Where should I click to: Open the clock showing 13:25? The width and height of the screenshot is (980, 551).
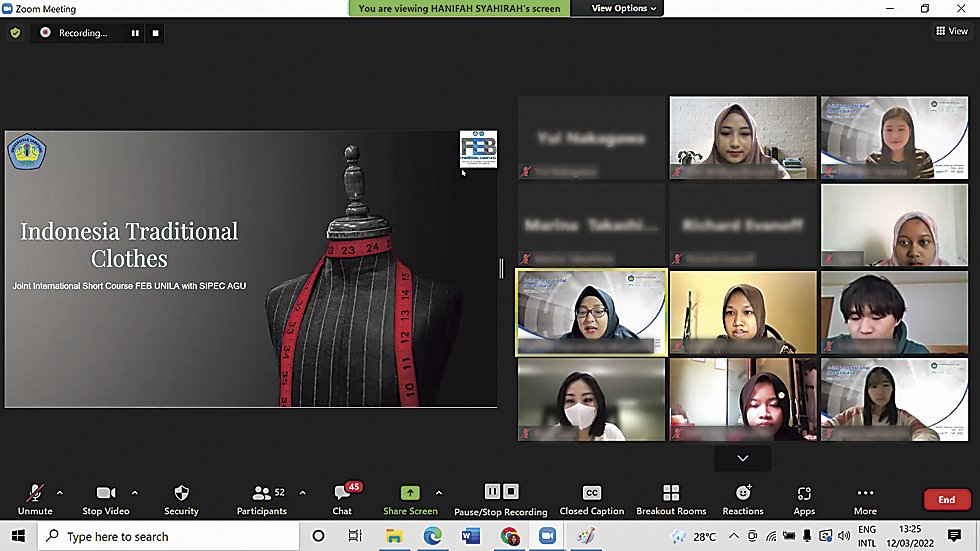(910, 536)
